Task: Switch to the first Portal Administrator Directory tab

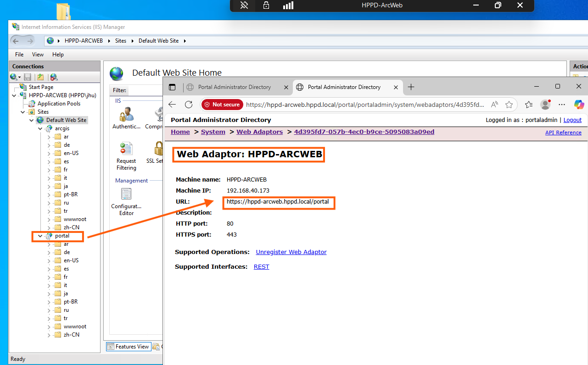Action: [234, 87]
